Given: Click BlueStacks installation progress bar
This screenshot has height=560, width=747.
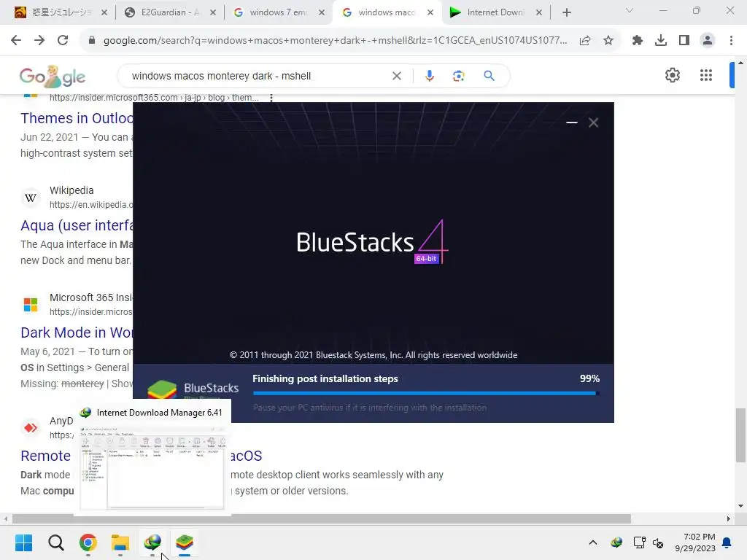Looking at the screenshot, I should (426, 393).
